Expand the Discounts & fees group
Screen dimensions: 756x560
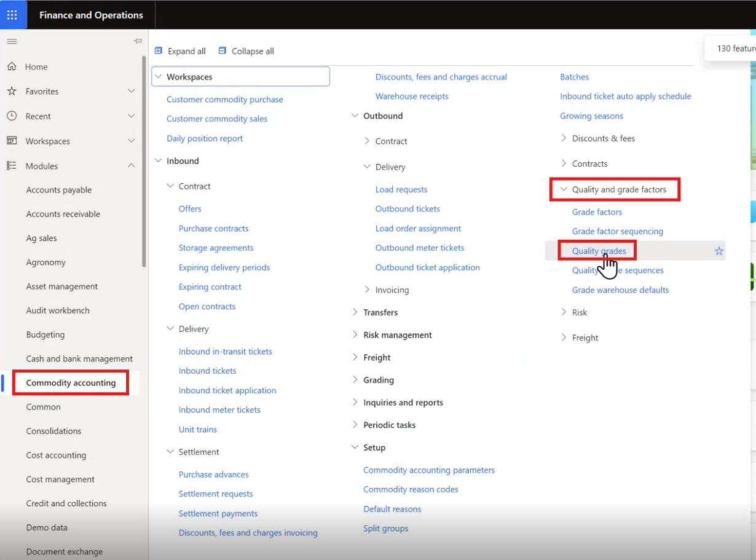tap(564, 138)
